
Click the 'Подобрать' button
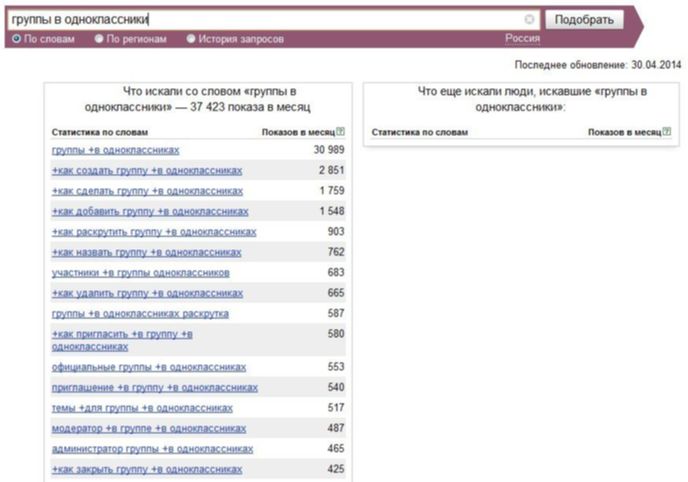(584, 20)
